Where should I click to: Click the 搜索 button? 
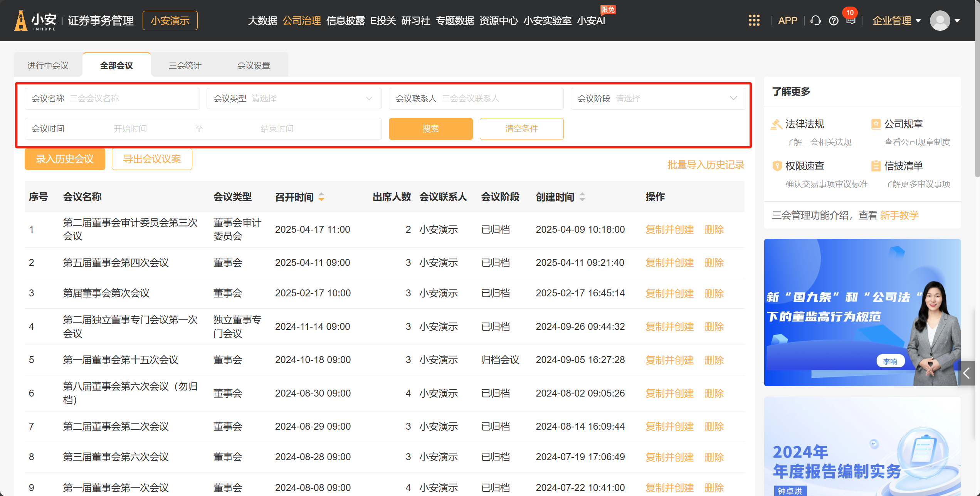point(430,129)
